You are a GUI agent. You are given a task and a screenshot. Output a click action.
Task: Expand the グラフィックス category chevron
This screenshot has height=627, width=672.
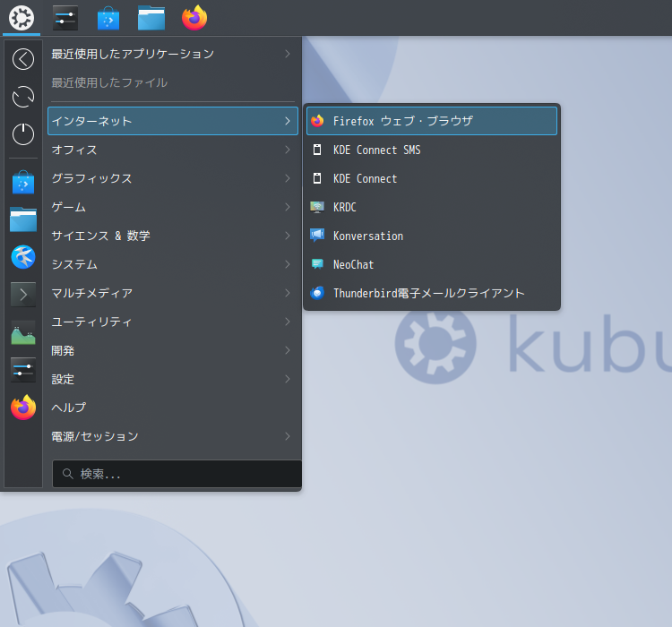coord(288,178)
